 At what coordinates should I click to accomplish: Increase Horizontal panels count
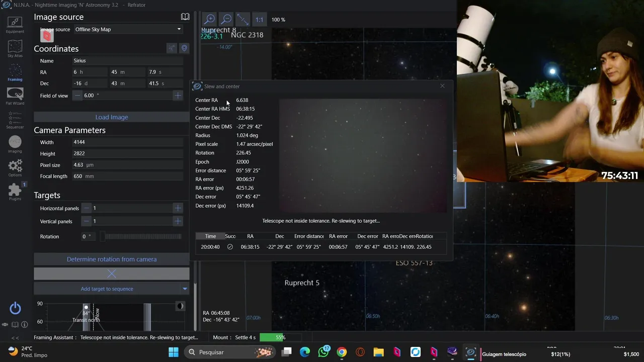[178, 208]
